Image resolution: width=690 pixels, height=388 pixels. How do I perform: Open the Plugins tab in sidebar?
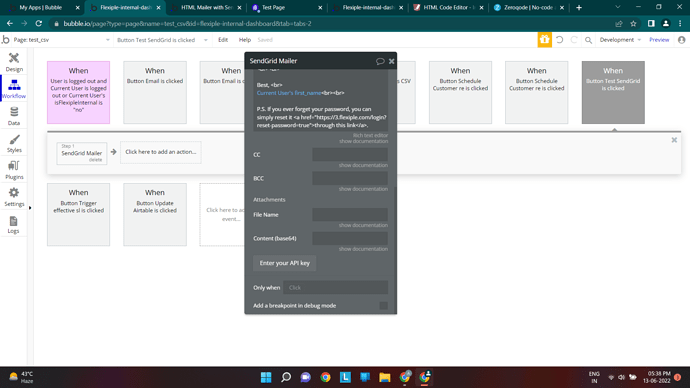tap(14, 170)
